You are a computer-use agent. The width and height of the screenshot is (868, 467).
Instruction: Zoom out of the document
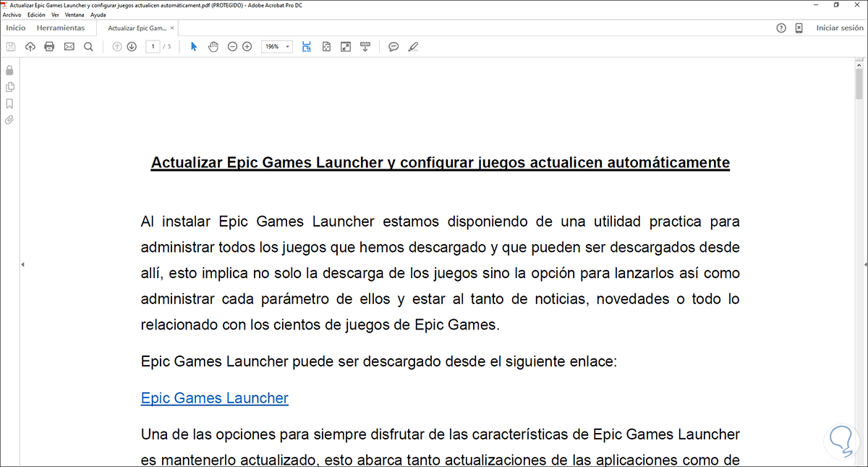[231, 46]
